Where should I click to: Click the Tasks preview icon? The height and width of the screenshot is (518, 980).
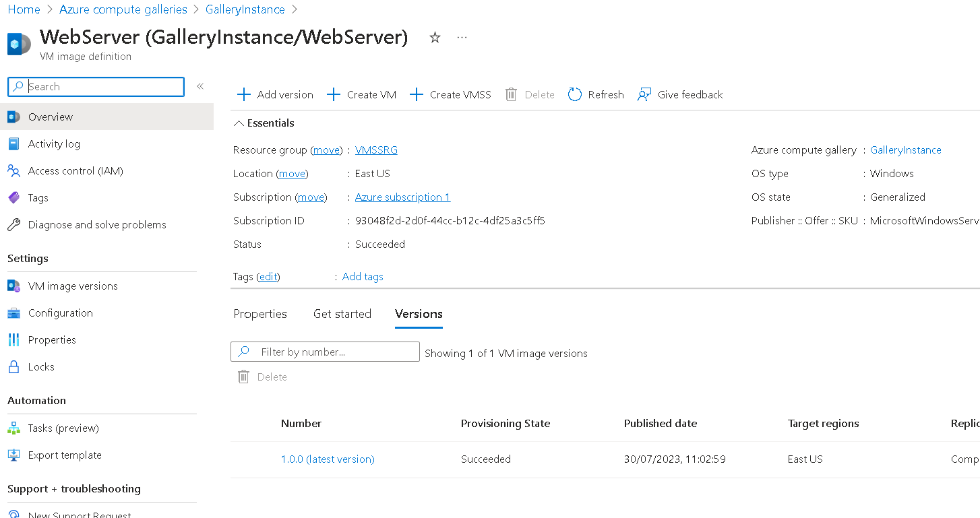pyautogui.click(x=13, y=428)
